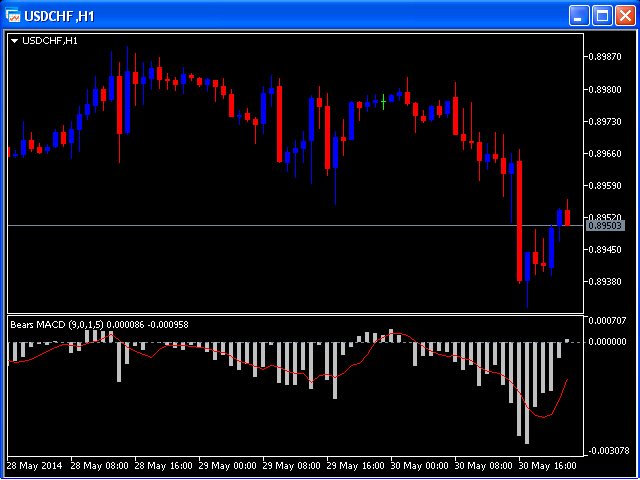Click the 30 May 16:00 time label

click(x=548, y=466)
